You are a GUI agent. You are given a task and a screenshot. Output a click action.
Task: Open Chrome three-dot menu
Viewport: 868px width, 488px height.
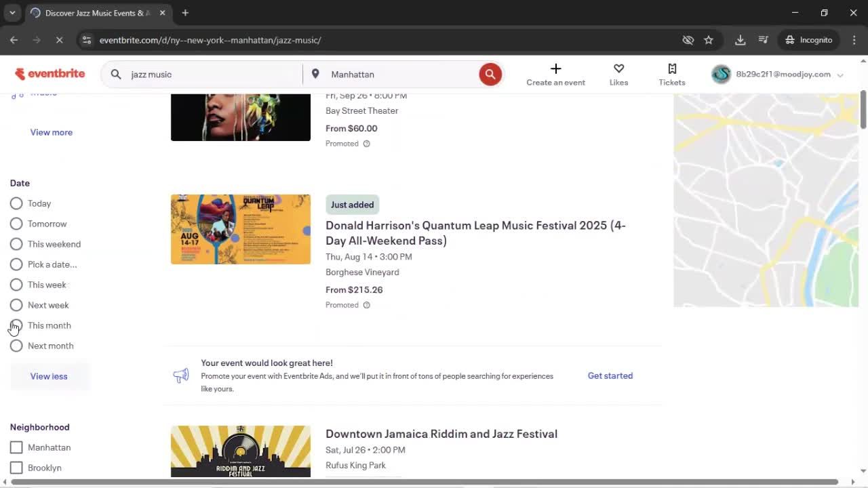(x=854, y=40)
